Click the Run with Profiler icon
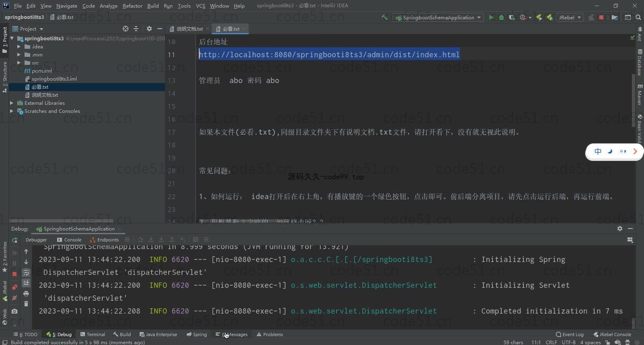The height and width of the screenshot is (345, 644). [522, 17]
